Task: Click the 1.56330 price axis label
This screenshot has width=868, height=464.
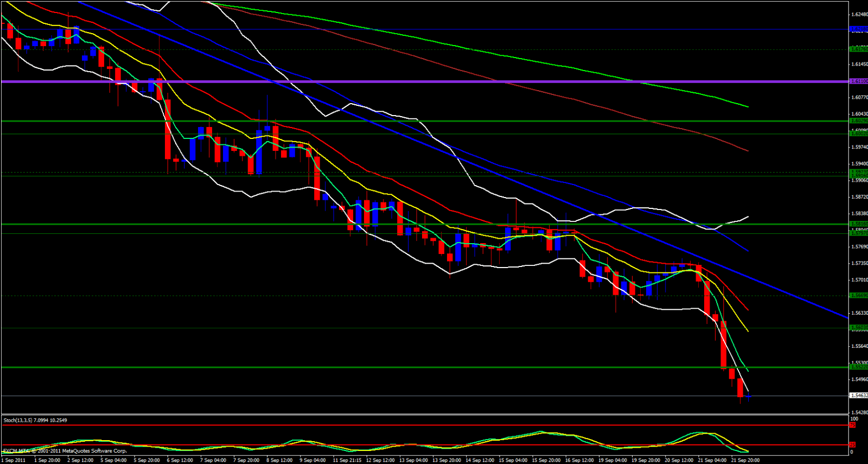Action: tap(860, 313)
